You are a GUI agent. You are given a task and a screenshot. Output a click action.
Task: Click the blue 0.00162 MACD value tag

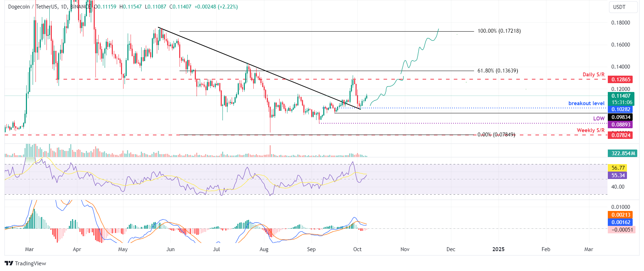pyautogui.click(x=621, y=222)
